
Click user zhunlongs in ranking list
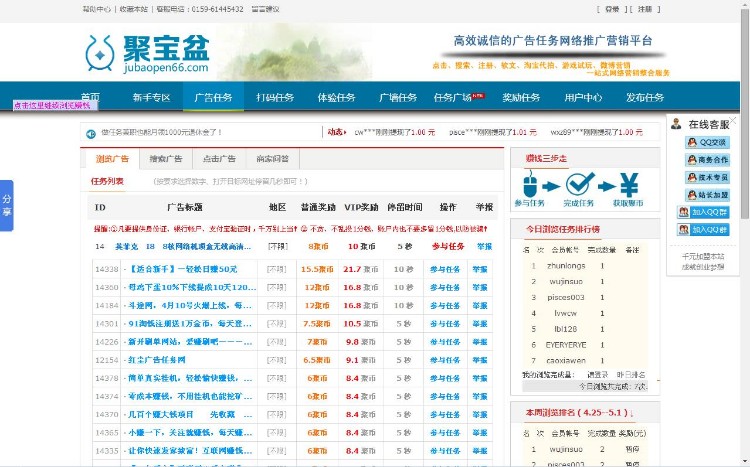566,266
